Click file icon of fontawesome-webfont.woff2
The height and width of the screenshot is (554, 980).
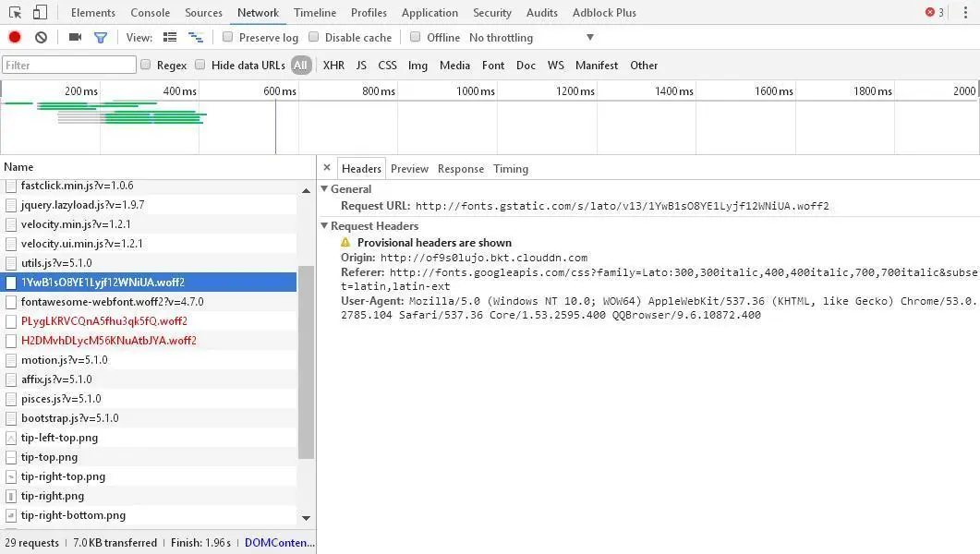[11, 302]
